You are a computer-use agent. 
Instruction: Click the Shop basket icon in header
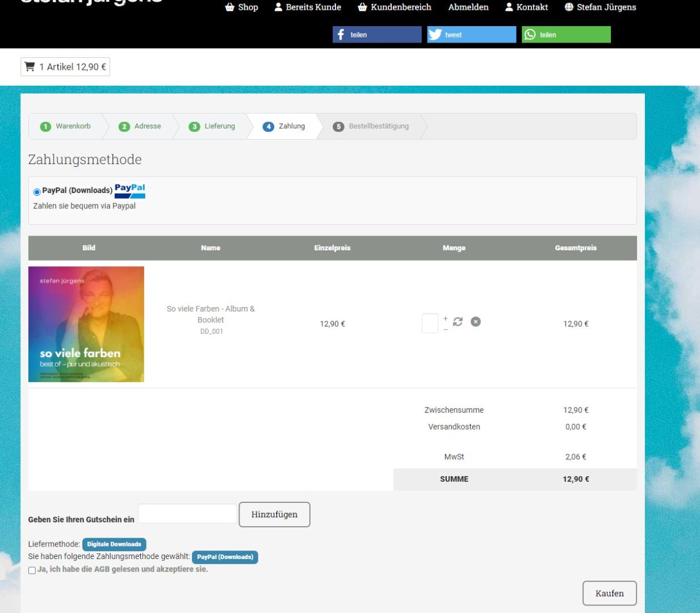point(230,7)
